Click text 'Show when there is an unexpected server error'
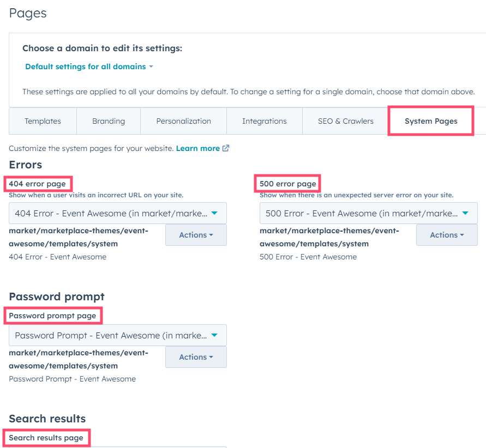Image resolution: width=486 pixels, height=448 pixels. coord(356,195)
